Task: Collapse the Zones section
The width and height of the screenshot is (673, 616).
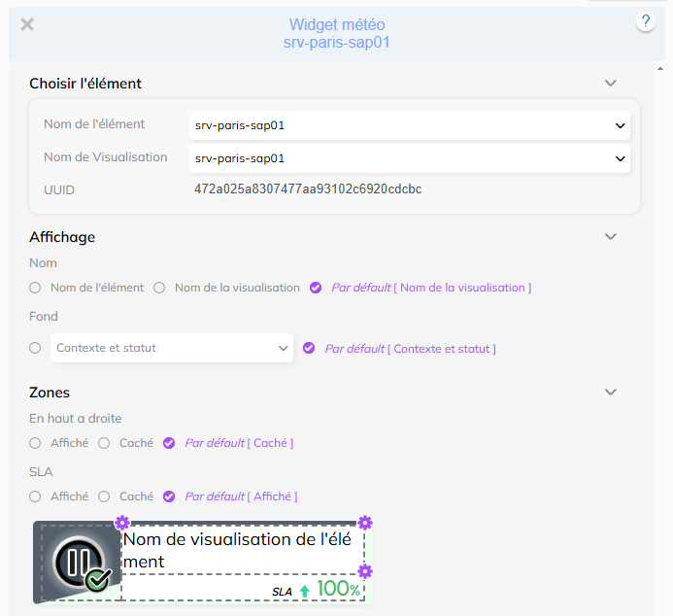Action: (x=610, y=393)
